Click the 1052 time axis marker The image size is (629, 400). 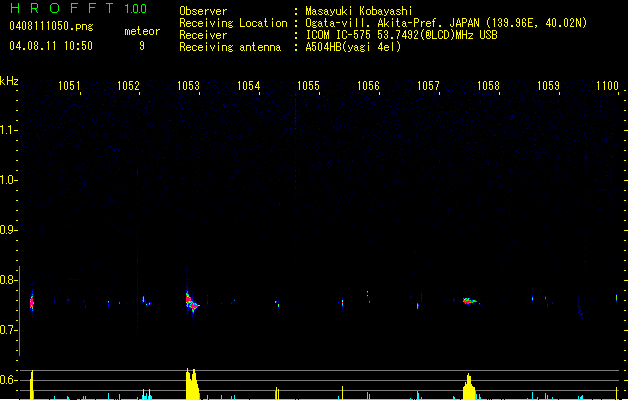point(128,86)
